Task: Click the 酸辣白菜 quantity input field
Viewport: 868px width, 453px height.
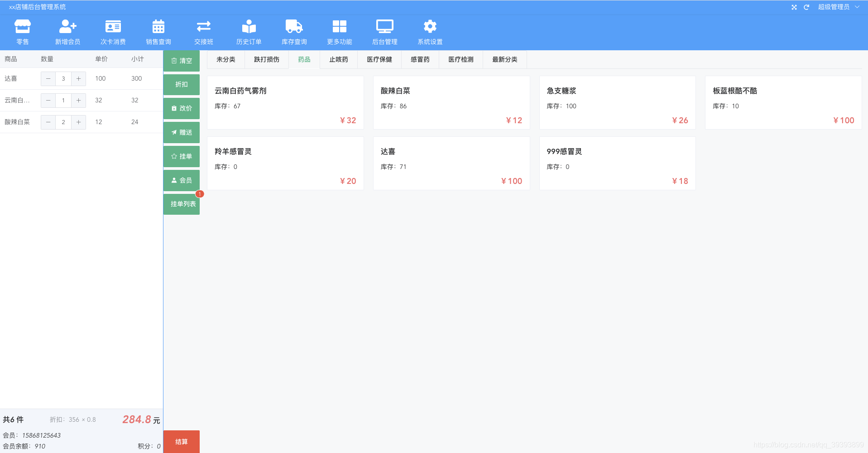Action: (x=63, y=122)
